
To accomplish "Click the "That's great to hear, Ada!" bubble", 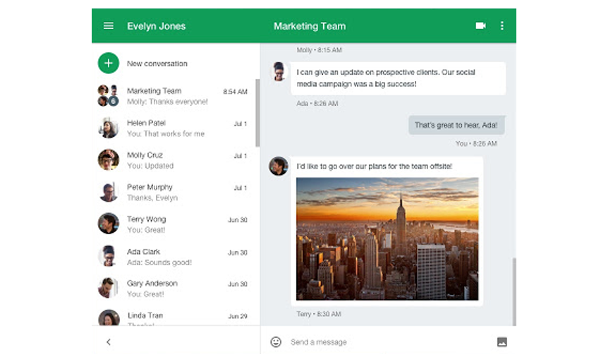I will [456, 125].
